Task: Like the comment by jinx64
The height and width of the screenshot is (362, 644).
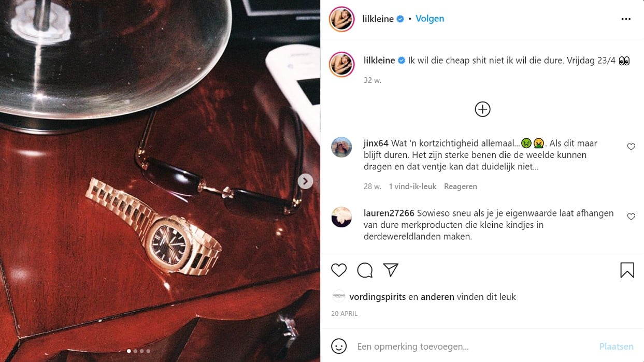Action: (631, 147)
